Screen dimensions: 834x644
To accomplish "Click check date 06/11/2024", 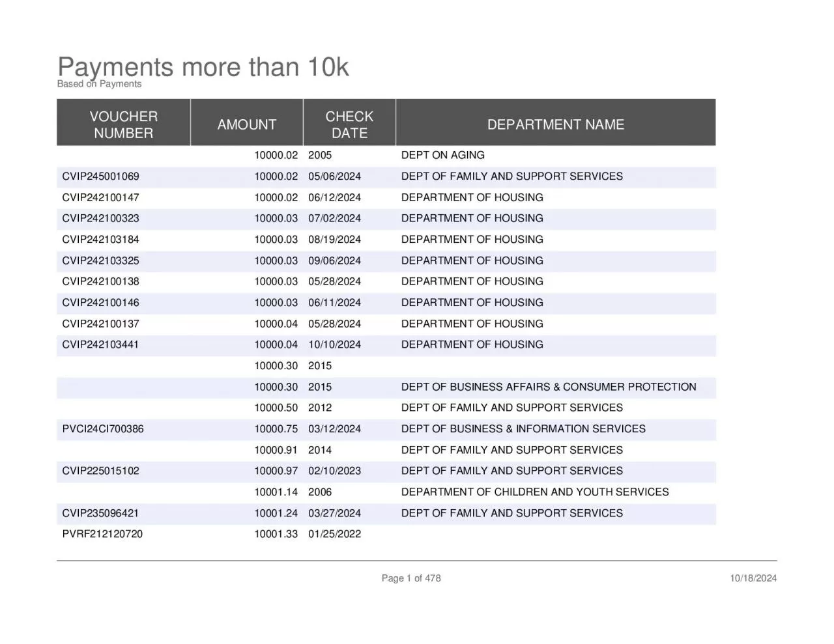I will click(334, 303).
